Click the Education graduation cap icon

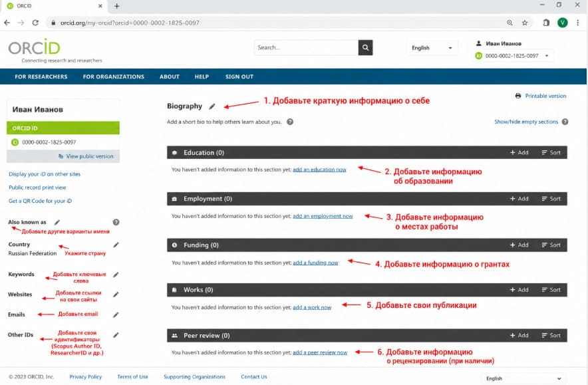(x=174, y=152)
